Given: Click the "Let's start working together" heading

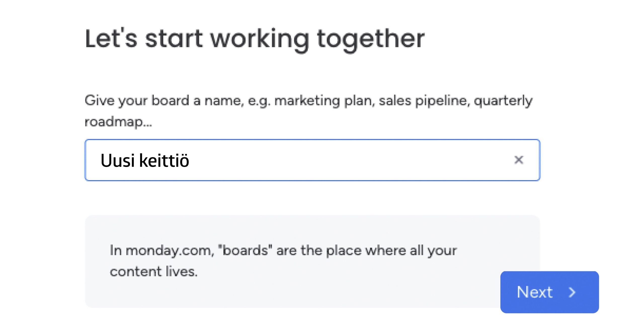Looking at the screenshot, I should coord(255,39).
